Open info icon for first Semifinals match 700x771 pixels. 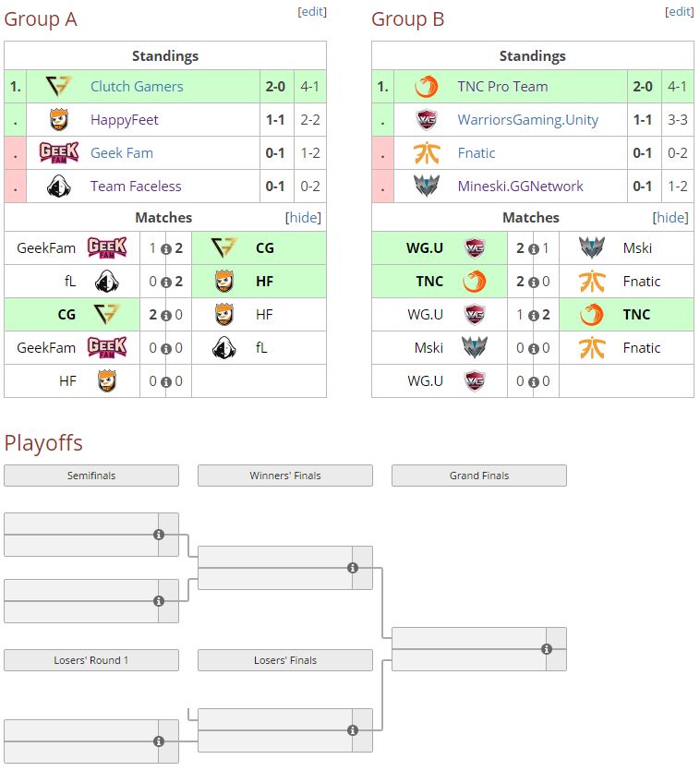click(x=159, y=535)
